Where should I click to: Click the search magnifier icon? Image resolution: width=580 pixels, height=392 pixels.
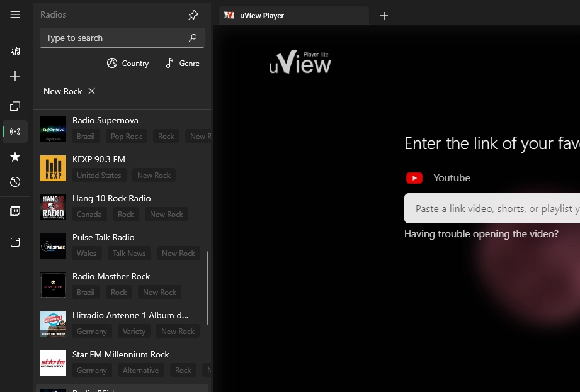point(193,38)
